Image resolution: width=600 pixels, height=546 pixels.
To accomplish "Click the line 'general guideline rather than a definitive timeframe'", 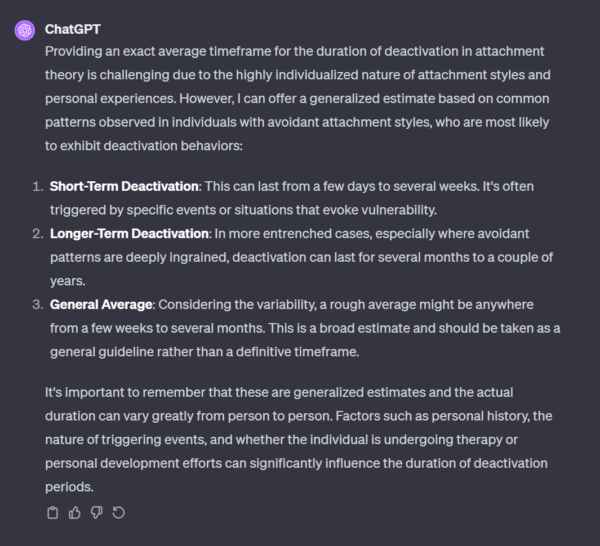I will (205, 352).
